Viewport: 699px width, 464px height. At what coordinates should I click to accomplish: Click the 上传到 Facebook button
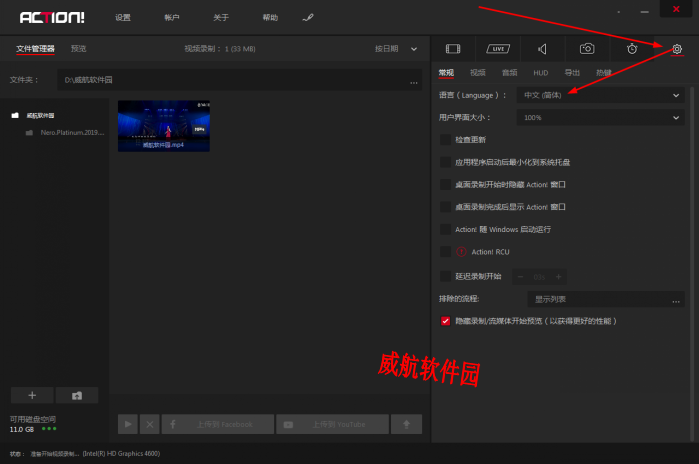click(x=217, y=424)
